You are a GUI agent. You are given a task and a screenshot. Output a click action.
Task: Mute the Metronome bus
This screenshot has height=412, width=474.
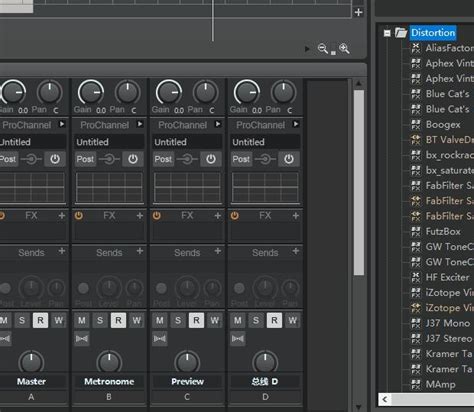pyautogui.click(x=82, y=320)
